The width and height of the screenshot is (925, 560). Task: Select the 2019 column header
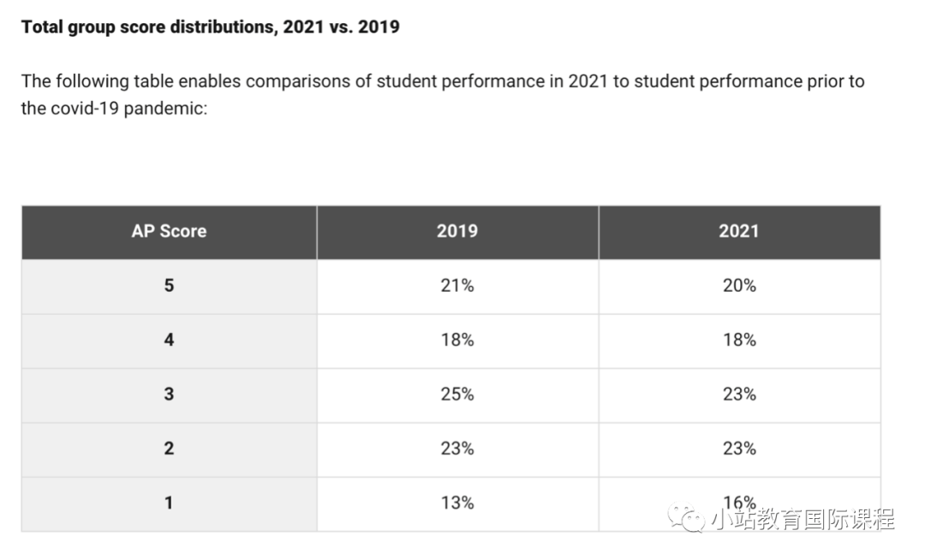pyautogui.click(x=457, y=231)
